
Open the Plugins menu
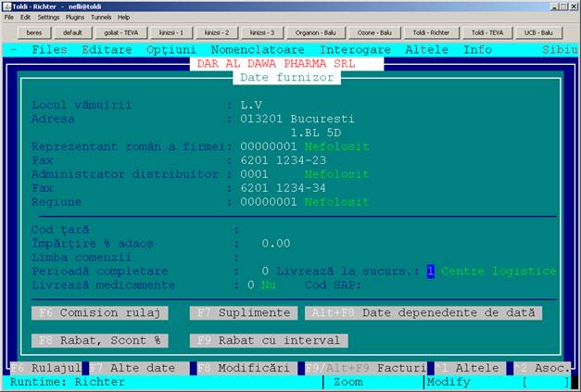pyautogui.click(x=75, y=17)
